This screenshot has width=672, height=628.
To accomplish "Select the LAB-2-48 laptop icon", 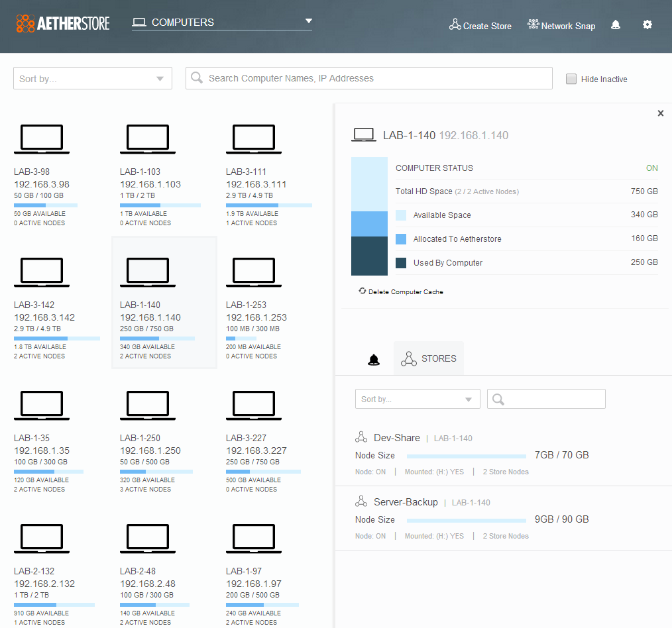I will coord(148,539).
